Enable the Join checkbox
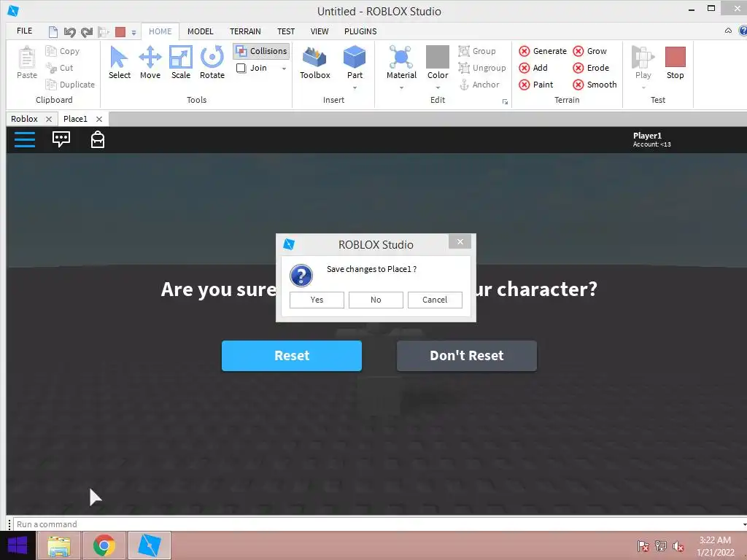747x560 pixels. coord(241,68)
